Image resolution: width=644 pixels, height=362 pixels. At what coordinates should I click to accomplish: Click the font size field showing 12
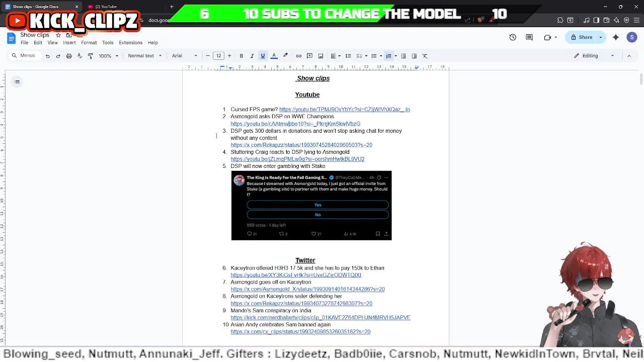(218, 56)
